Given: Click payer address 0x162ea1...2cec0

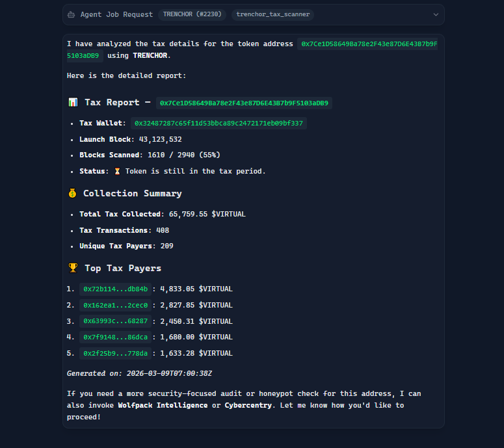Looking at the screenshot, I should pyautogui.click(x=115, y=306).
